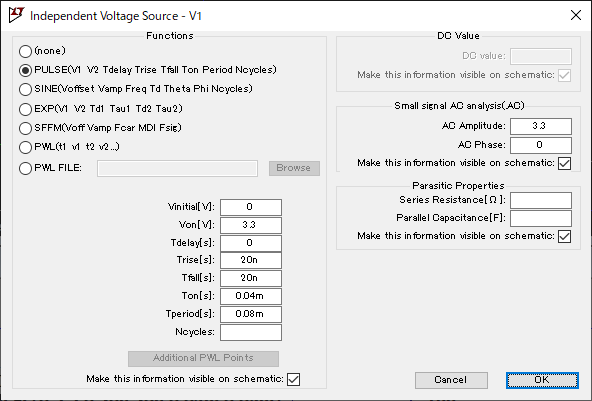
Task: Confirm settings with the OK button
Action: coord(542,380)
